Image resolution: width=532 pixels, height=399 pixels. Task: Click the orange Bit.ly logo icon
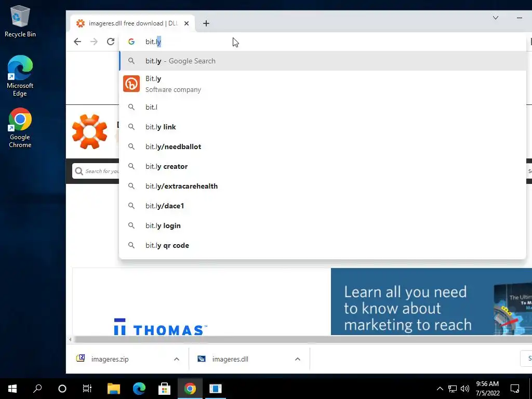[131, 84]
